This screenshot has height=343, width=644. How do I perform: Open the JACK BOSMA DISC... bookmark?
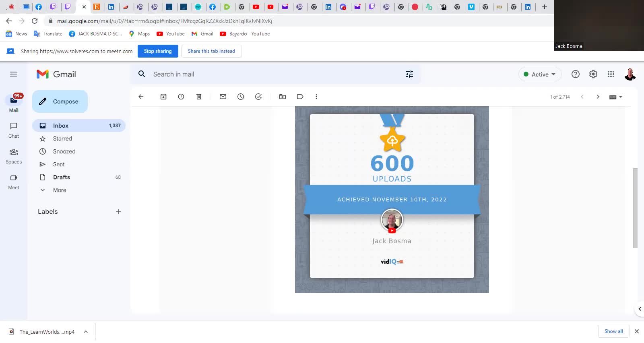[95, 34]
